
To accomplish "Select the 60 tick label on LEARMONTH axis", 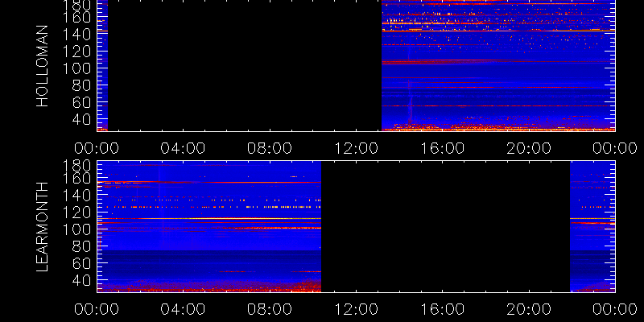I will [x=82, y=263].
